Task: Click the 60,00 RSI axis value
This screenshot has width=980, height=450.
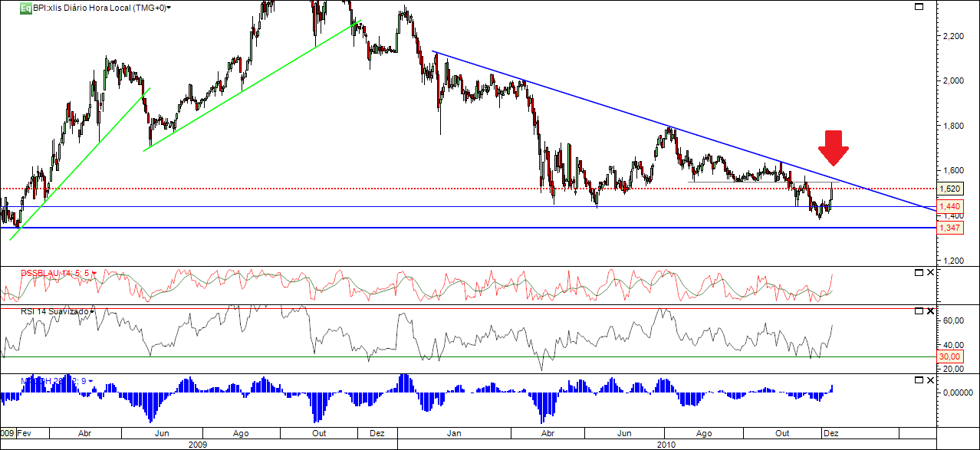Action: point(954,321)
